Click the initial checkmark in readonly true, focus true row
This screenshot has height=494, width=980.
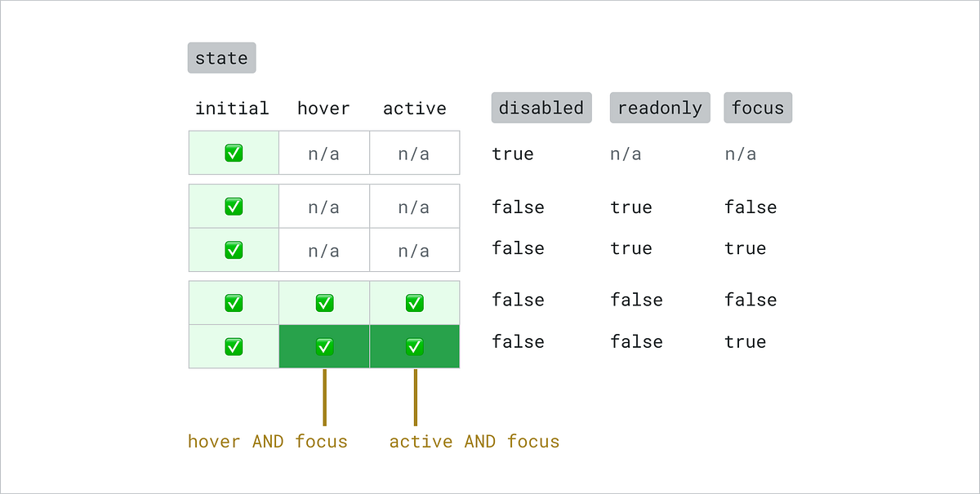coord(234,250)
